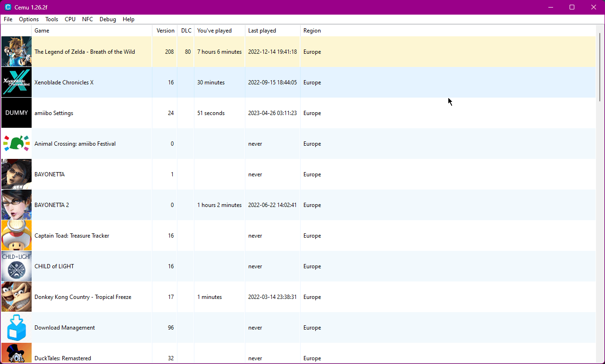Click the BAYONETTA 2 game cover icon
The image size is (605, 364).
(17, 205)
